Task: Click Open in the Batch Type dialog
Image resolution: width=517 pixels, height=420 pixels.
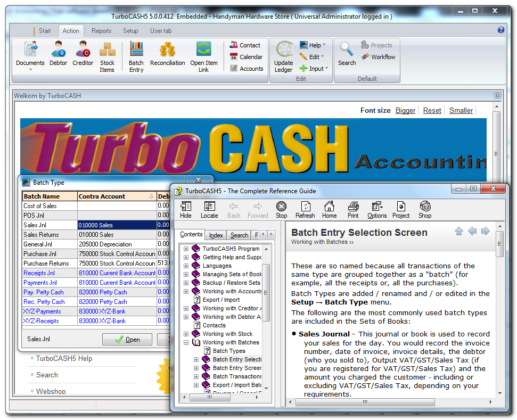Action: [x=127, y=339]
